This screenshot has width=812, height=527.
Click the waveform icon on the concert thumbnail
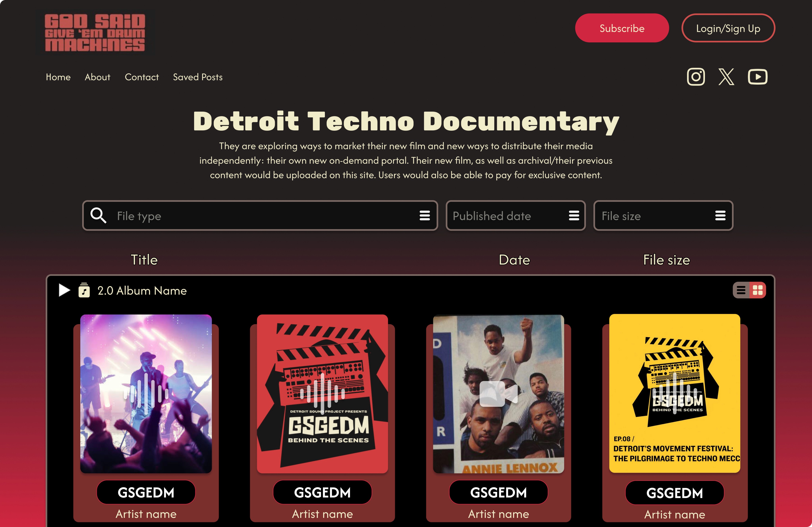pyautogui.click(x=146, y=394)
